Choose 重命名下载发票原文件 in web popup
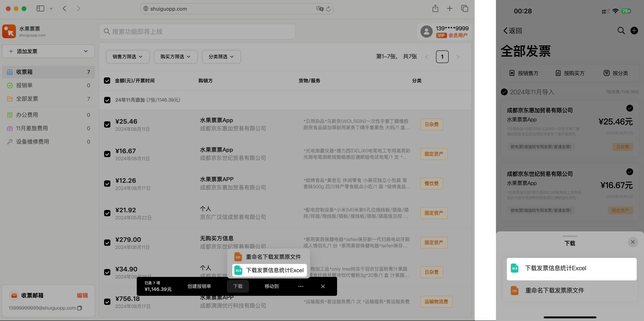Image resolution: width=644 pixels, height=321 pixels. [269, 257]
